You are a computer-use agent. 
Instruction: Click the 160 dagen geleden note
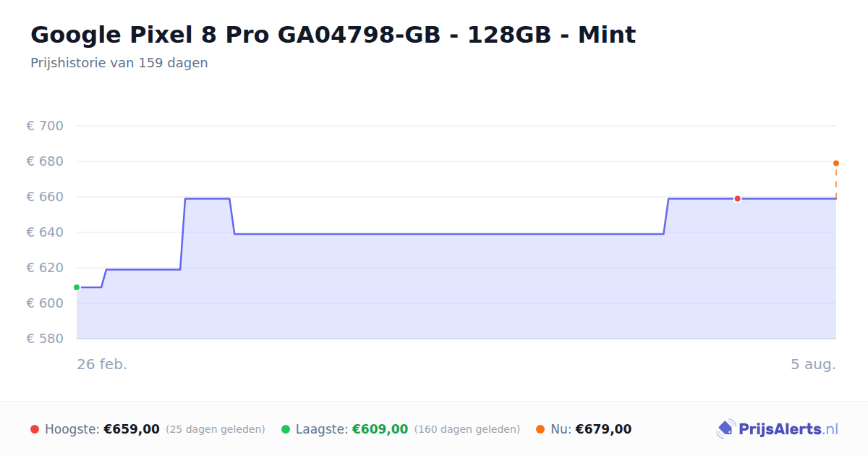pos(467,429)
